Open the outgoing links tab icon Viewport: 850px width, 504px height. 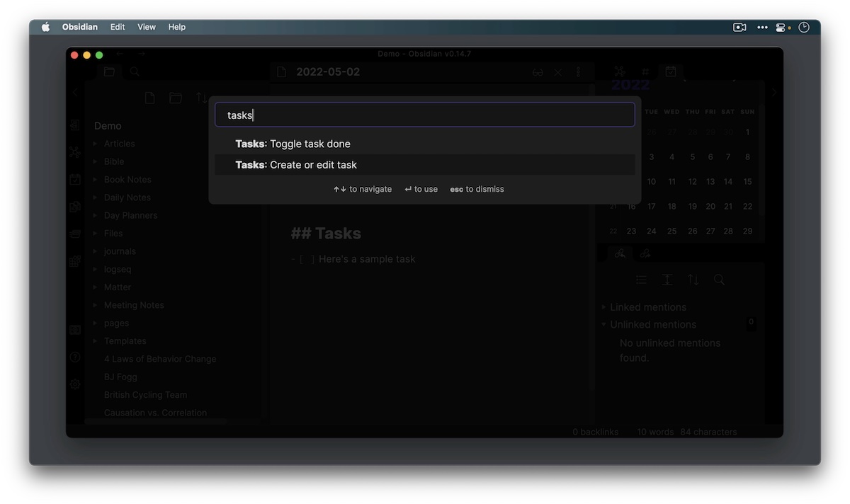[645, 253]
